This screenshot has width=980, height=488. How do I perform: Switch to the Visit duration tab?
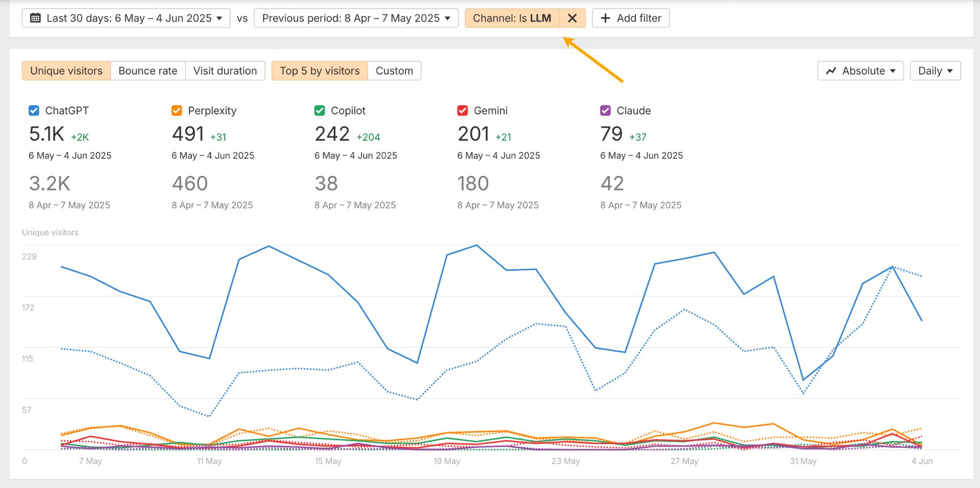pos(224,70)
